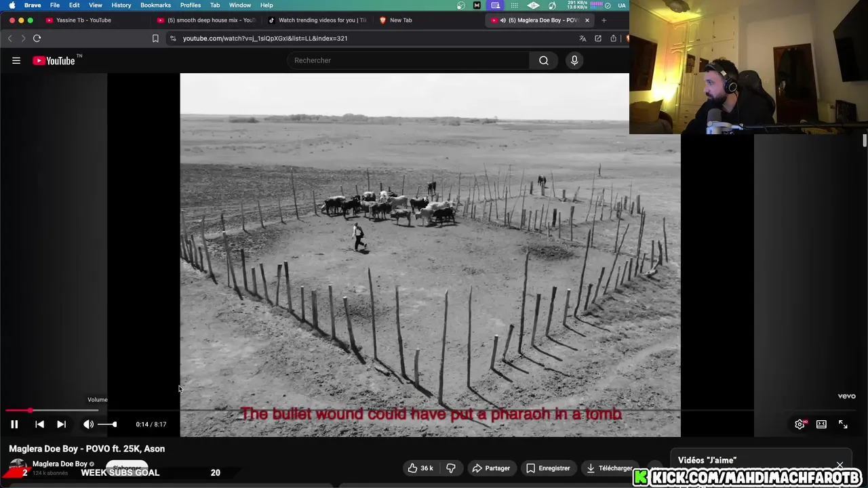Viewport: 868px width, 488px height.
Task: Go forward in browser history
Action: pyautogui.click(x=22, y=39)
